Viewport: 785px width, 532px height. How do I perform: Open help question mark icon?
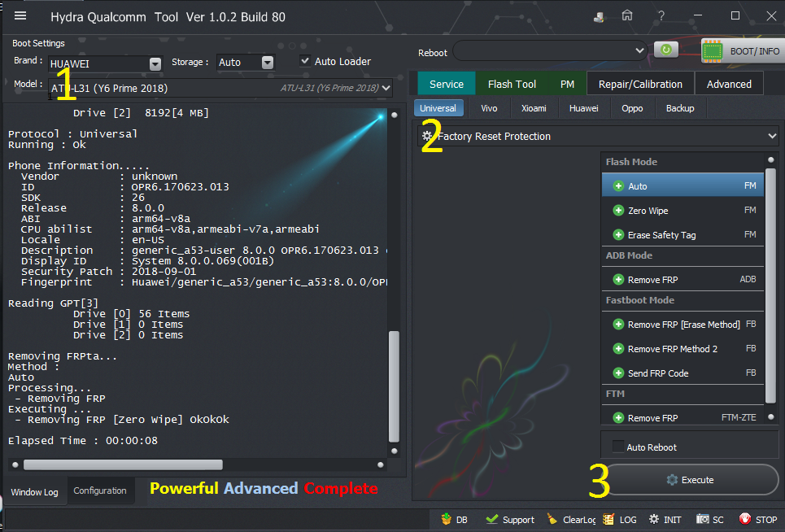[x=661, y=16]
